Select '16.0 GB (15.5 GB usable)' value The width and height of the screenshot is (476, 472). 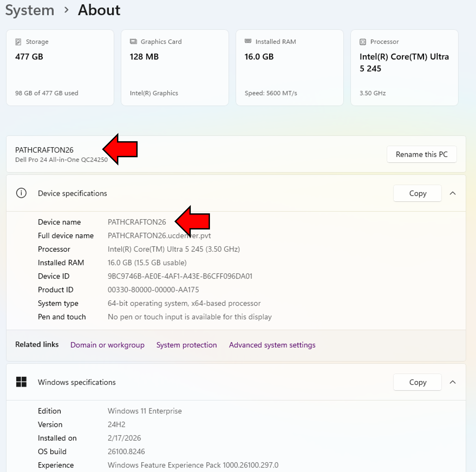point(147,263)
